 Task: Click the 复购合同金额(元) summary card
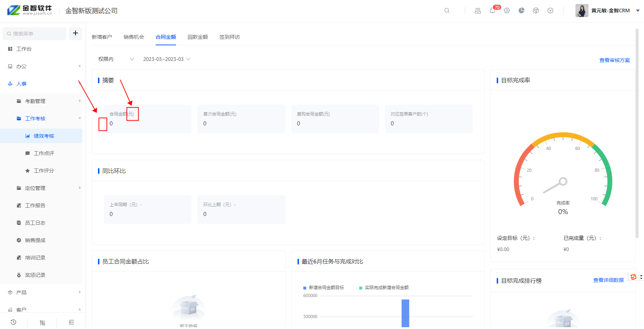(x=335, y=119)
